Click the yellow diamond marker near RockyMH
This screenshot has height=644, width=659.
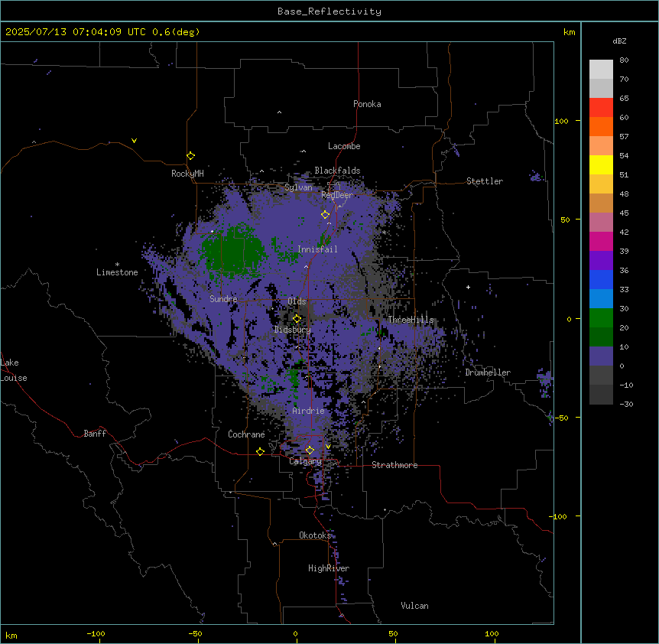(x=191, y=156)
